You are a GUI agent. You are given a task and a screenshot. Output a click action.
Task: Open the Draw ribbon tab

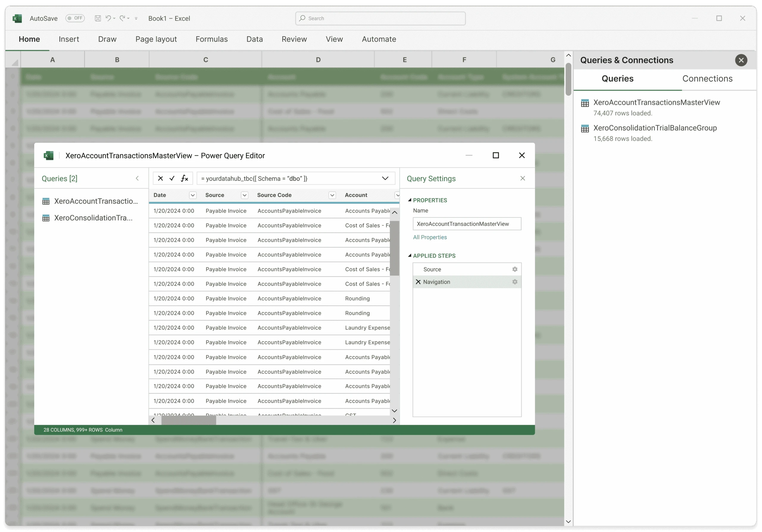click(107, 39)
